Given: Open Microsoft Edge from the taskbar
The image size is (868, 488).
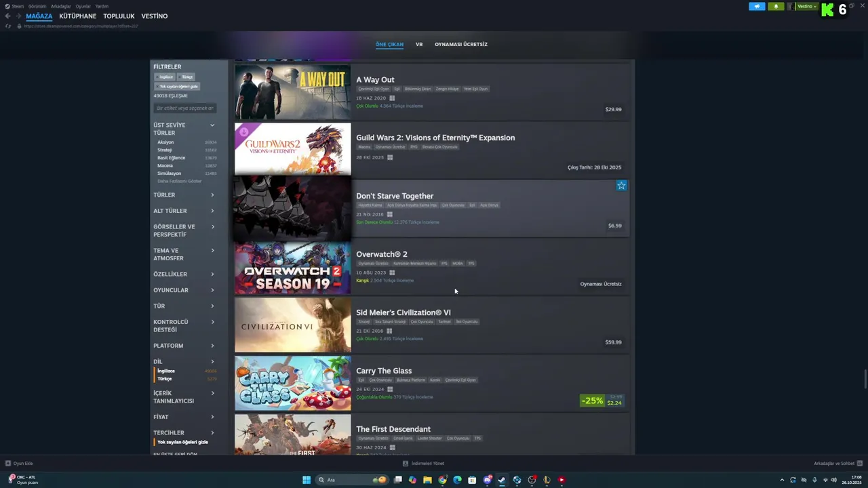Looking at the screenshot, I should 457,480.
